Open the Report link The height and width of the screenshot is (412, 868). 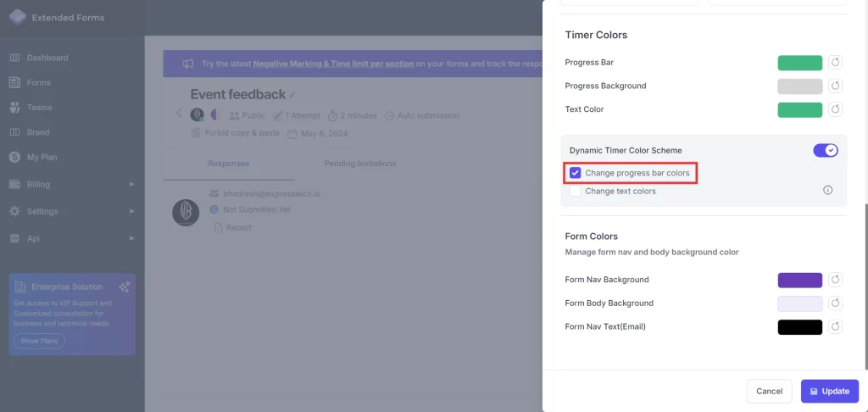tap(238, 227)
